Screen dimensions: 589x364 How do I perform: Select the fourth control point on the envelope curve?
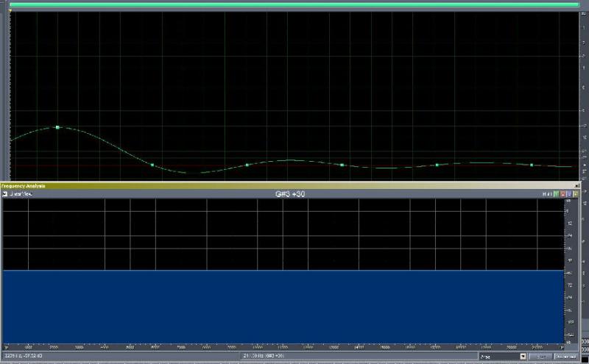[342, 165]
